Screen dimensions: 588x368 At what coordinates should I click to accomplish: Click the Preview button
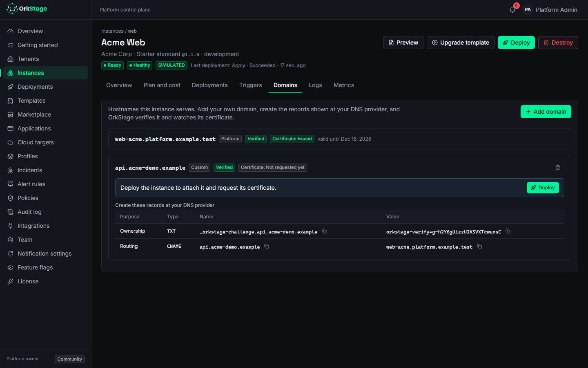tap(403, 43)
